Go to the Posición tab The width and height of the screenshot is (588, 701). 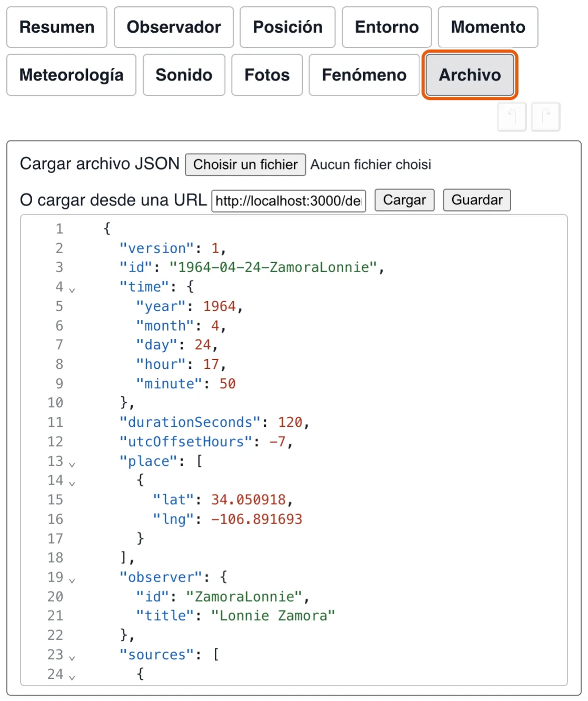tap(287, 27)
